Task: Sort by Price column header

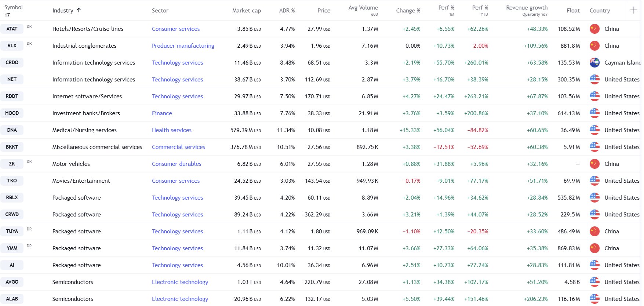Action: 324,11
